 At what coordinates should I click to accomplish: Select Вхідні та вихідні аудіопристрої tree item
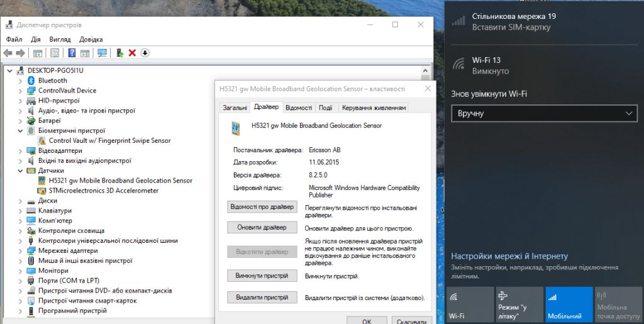point(85,161)
